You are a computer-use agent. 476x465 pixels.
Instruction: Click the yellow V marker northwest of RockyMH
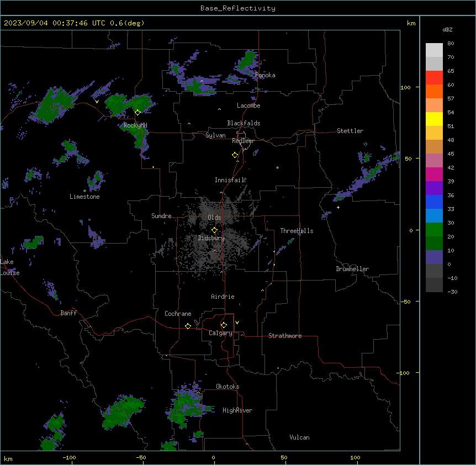click(x=97, y=102)
